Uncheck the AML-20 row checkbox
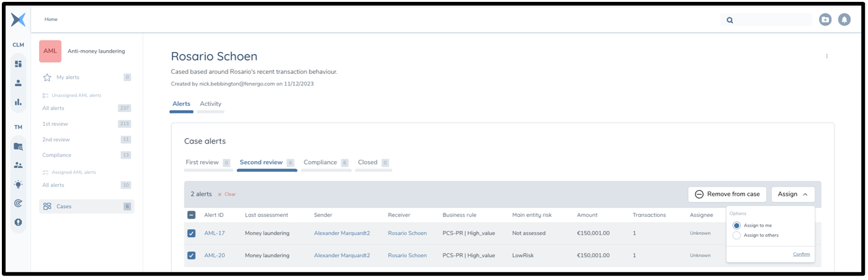 [191, 255]
